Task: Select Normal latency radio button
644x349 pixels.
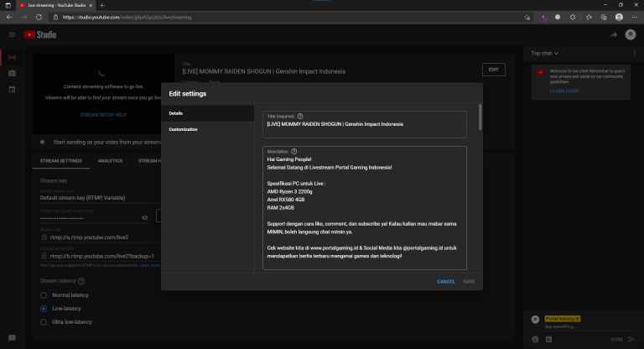Action: pyautogui.click(x=44, y=295)
